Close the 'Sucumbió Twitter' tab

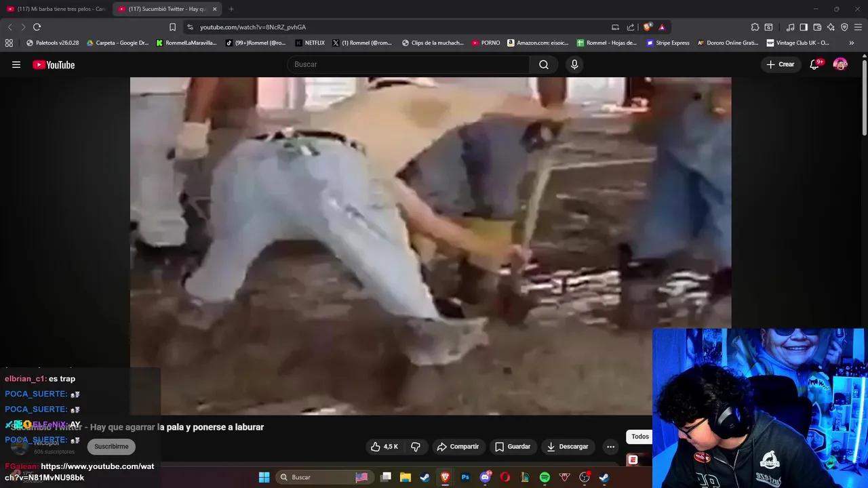point(215,9)
